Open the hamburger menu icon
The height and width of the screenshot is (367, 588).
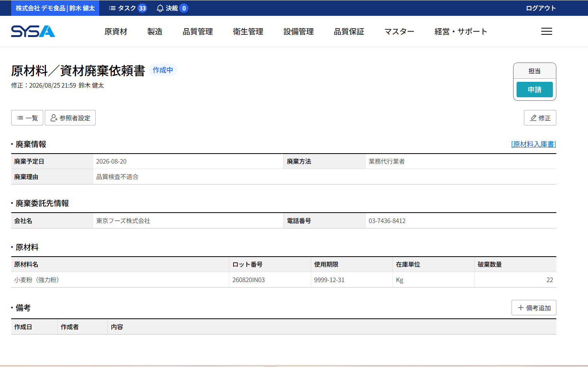pyautogui.click(x=546, y=31)
